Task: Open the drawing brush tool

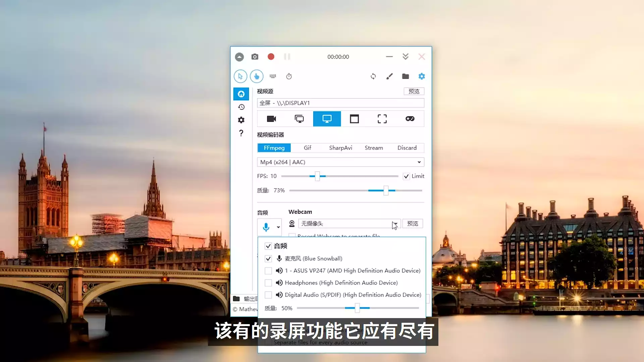Action: click(389, 76)
